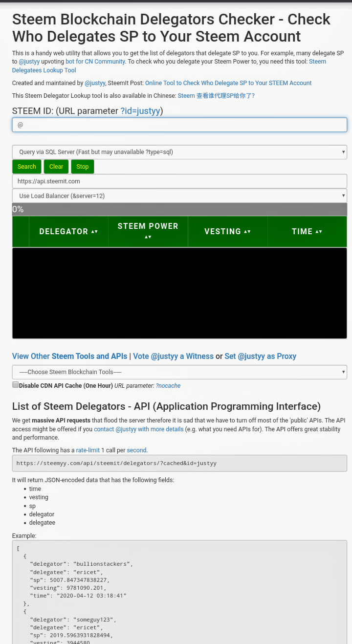Click the Steem Blockchain Delegators Checker title
Screen dimensions: 352x644
pyautogui.click(x=171, y=27)
